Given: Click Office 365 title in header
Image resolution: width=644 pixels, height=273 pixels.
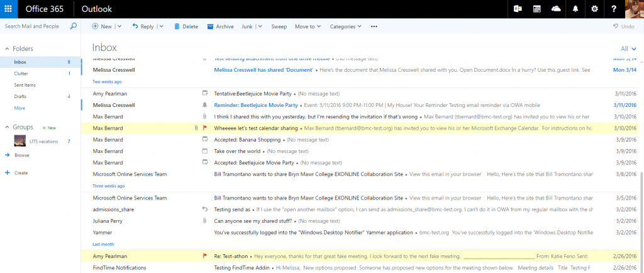Looking at the screenshot, I should [45, 9].
